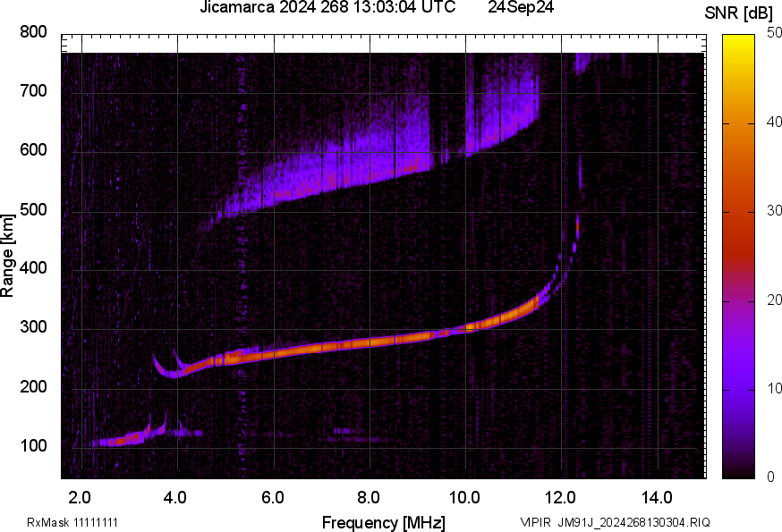This screenshot has height=532, width=782.
Task: Click the range tick label '300'
Action: click(x=33, y=327)
